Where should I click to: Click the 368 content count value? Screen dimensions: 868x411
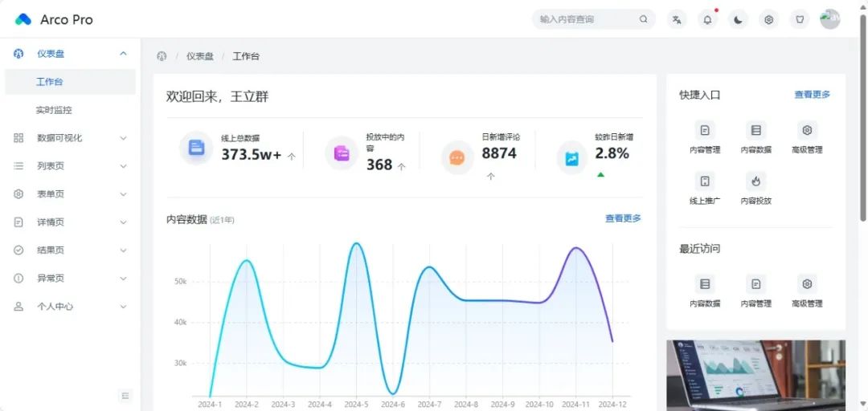(379, 165)
